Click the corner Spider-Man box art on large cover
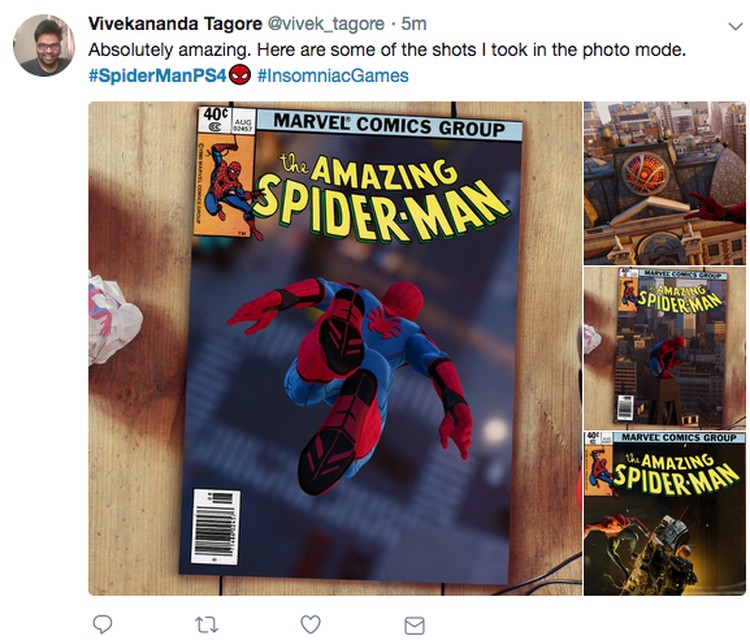The height and width of the screenshot is (640, 750). tap(225, 185)
